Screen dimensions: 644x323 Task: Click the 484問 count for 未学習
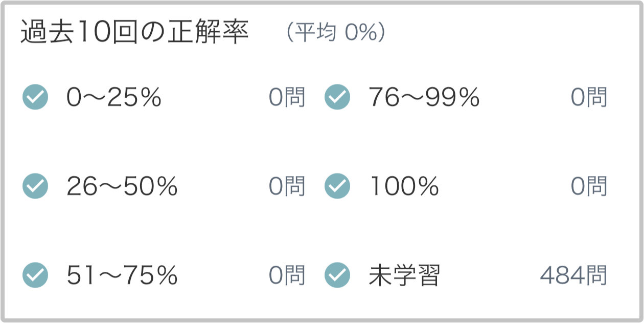[x=573, y=276]
